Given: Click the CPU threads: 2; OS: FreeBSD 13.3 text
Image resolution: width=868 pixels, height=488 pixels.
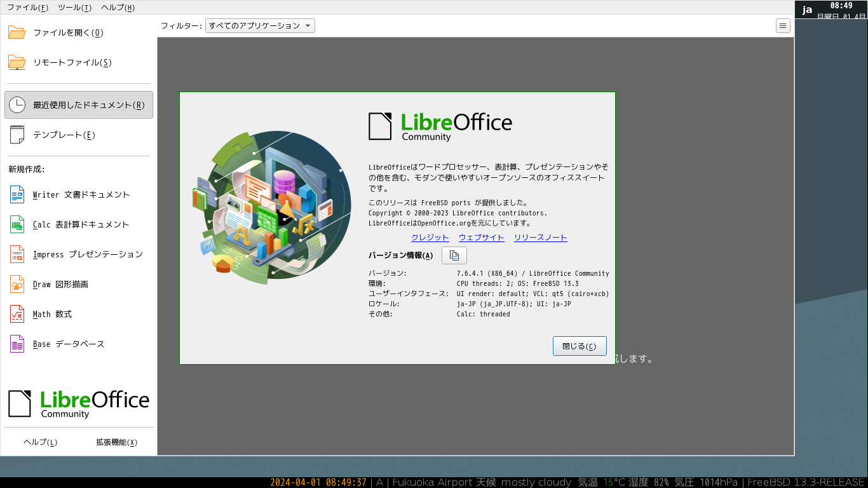Looking at the screenshot, I should (x=518, y=283).
